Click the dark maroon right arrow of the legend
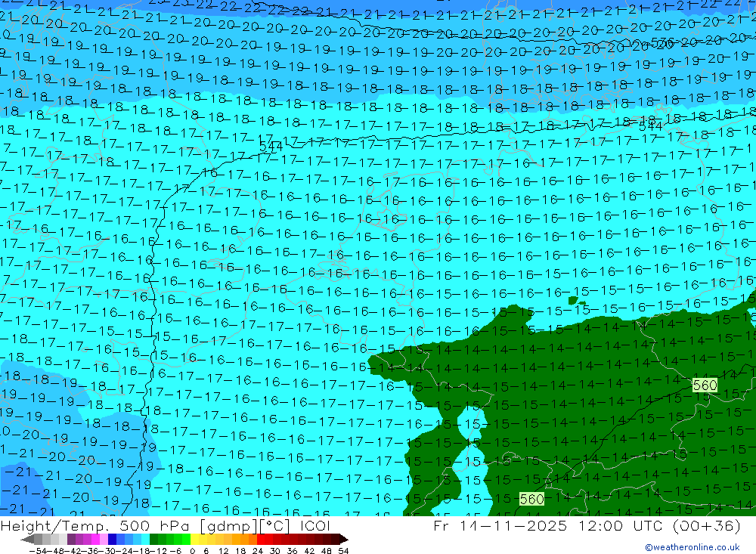Viewport: 756px width, 554px height. pyautogui.click(x=344, y=540)
